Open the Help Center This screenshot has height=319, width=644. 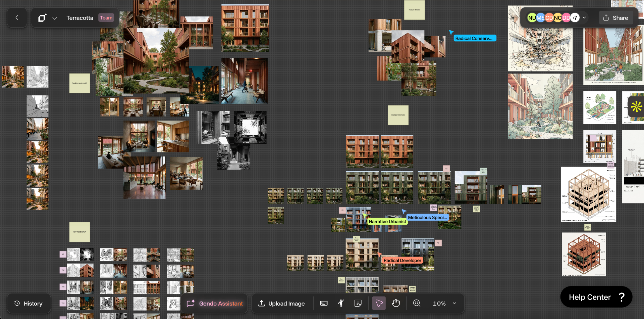coord(596,297)
